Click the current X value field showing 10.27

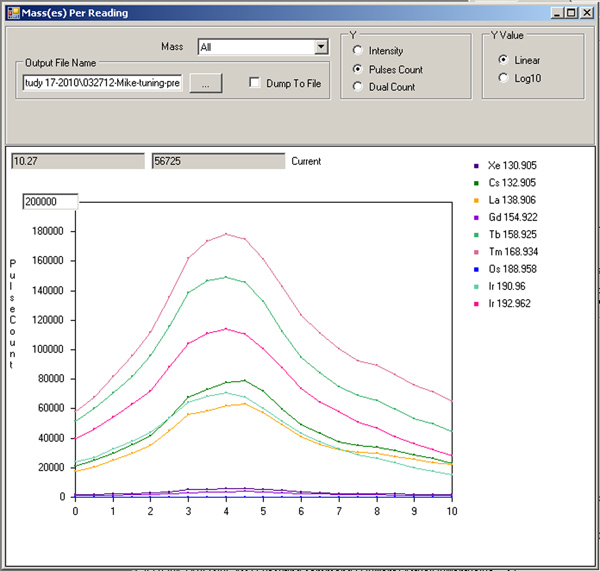77,161
